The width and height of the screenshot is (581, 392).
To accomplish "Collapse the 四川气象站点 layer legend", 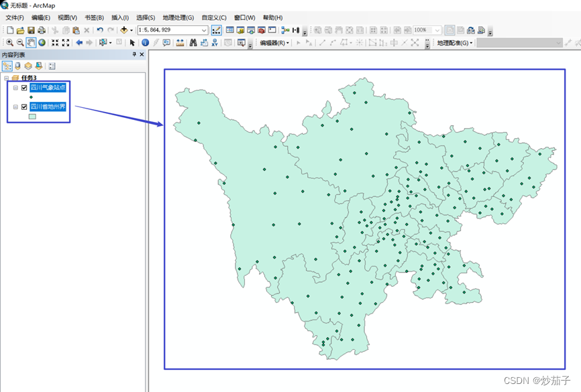I will pos(15,88).
